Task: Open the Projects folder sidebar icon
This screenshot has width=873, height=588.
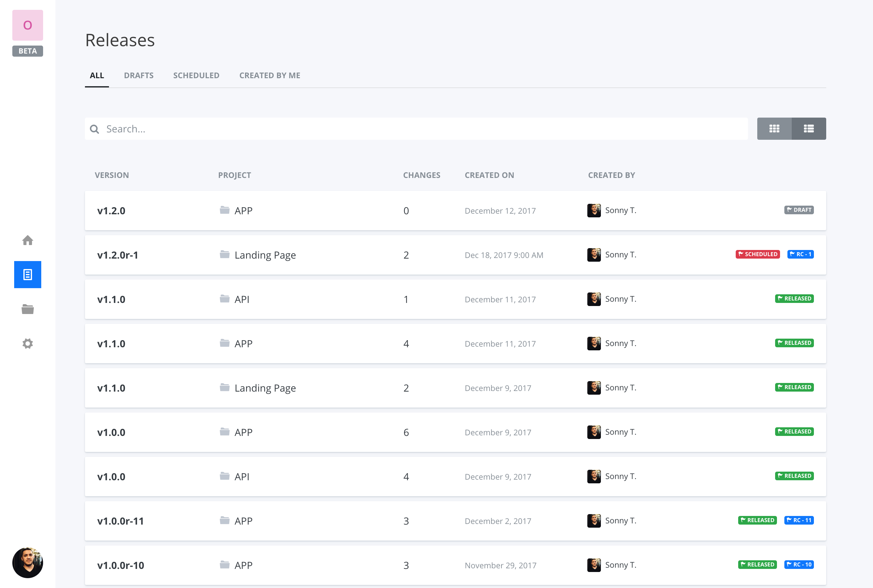Action: 27,309
